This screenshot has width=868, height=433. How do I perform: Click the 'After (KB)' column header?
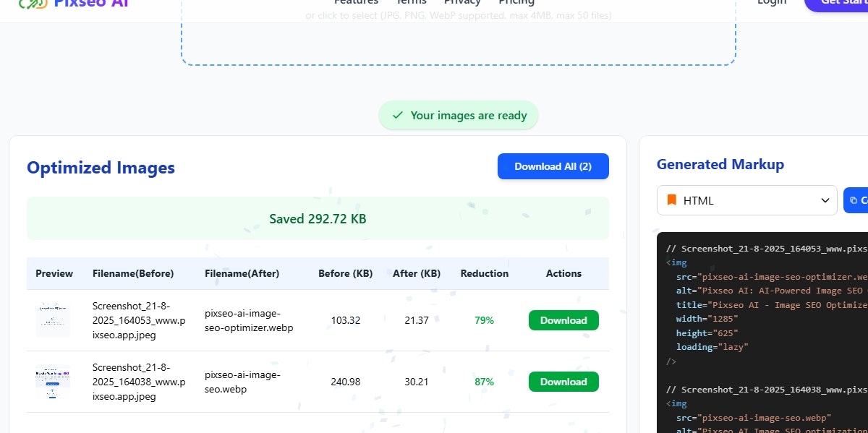tap(417, 273)
